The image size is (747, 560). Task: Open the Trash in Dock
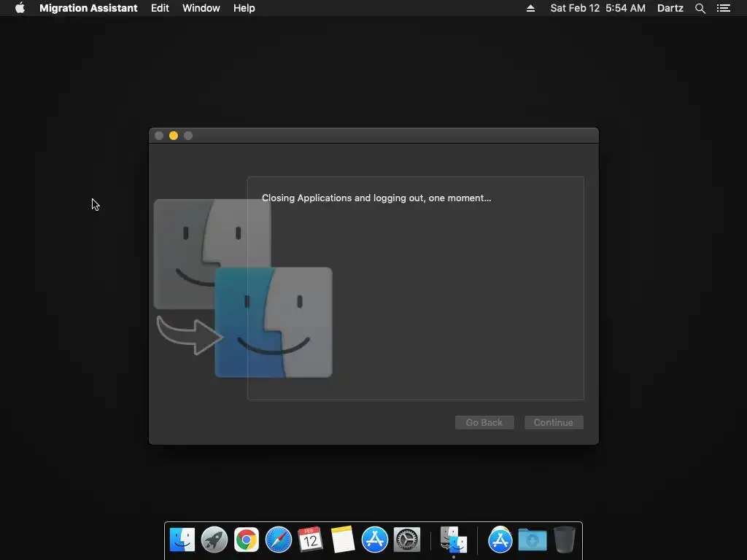(x=565, y=540)
